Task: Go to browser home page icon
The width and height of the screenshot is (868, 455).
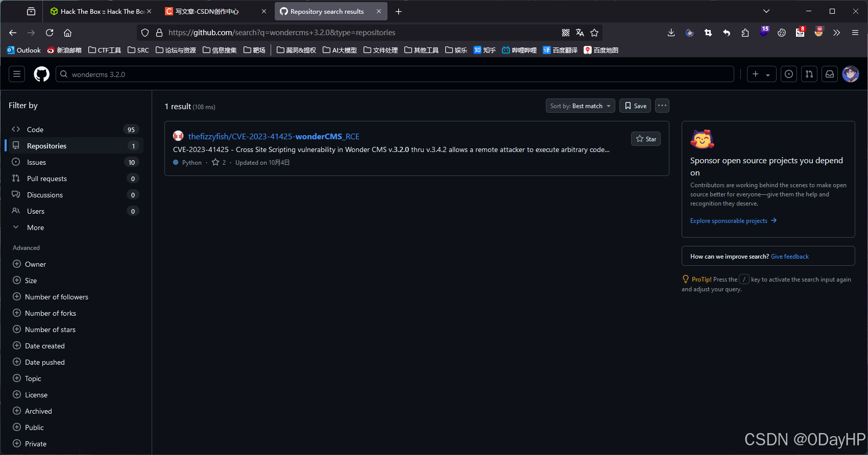Action: pyautogui.click(x=67, y=33)
